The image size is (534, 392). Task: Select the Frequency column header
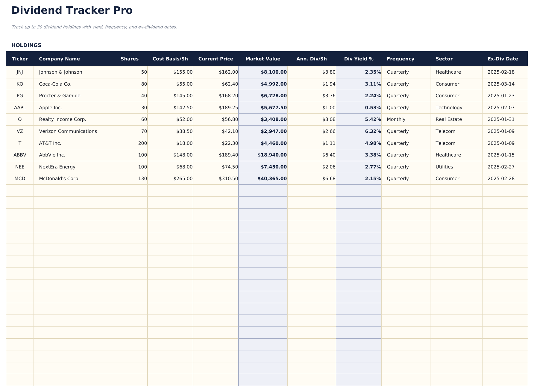pos(400,59)
